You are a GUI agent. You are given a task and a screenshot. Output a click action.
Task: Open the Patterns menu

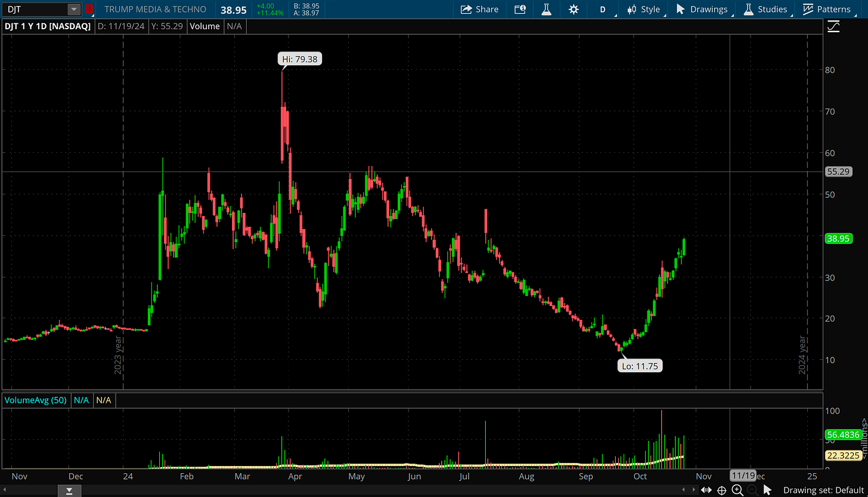point(826,10)
